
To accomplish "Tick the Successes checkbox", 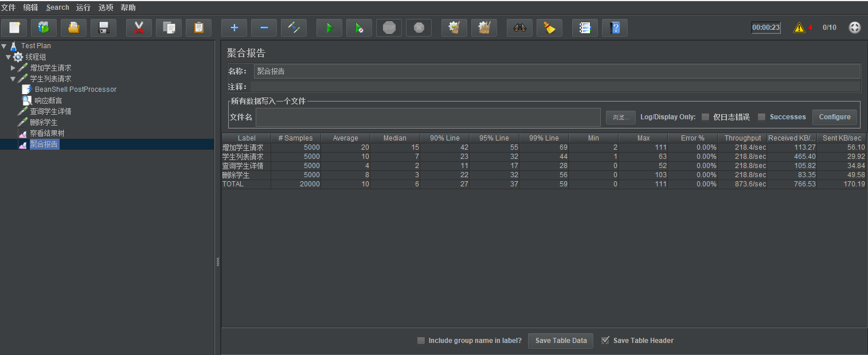I will click(x=761, y=117).
